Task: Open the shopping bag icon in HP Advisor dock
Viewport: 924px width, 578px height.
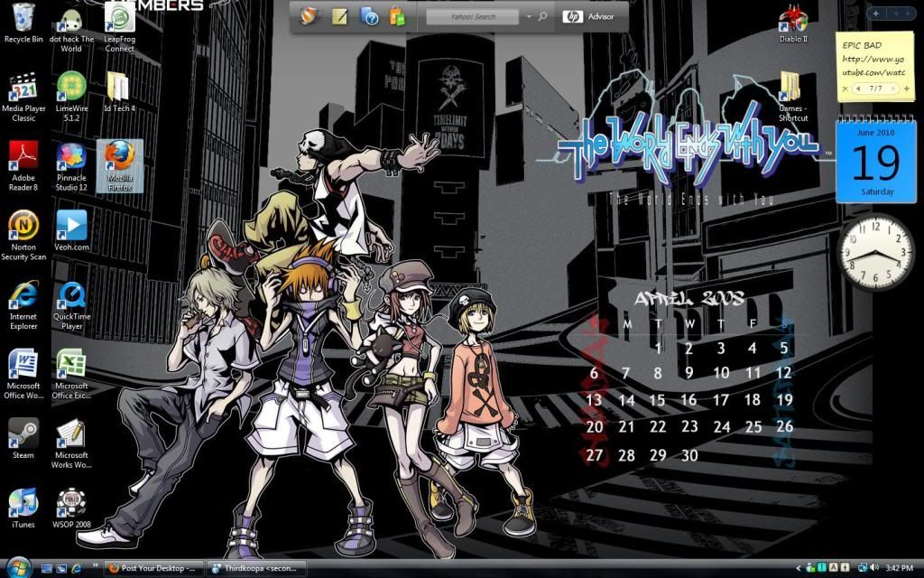Action: [398, 16]
